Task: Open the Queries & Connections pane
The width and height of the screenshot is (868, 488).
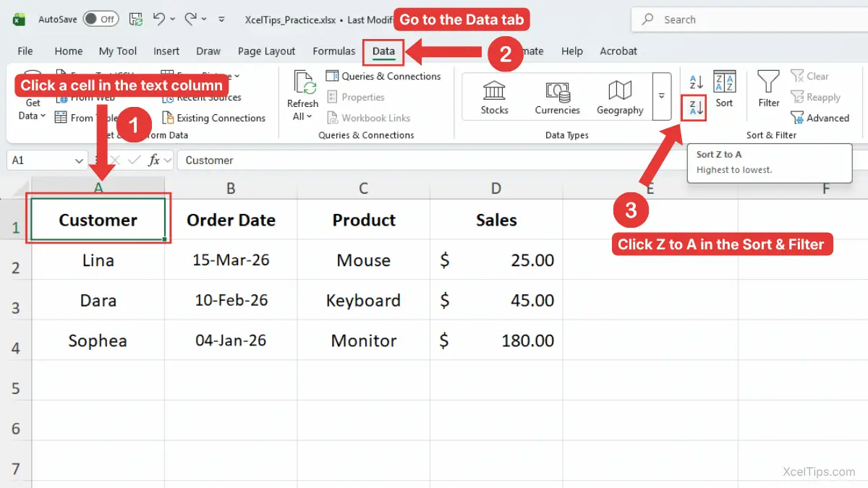Action: (383, 76)
